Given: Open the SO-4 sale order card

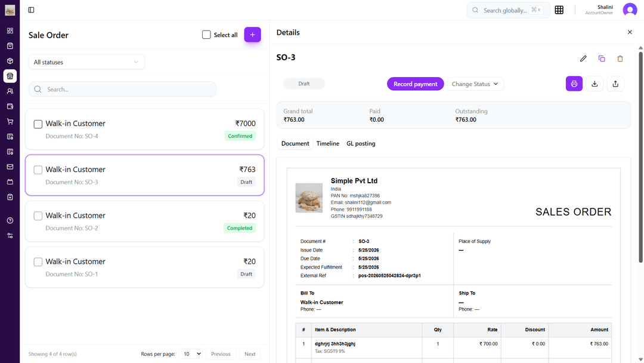Looking at the screenshot, I should [144, 129].
